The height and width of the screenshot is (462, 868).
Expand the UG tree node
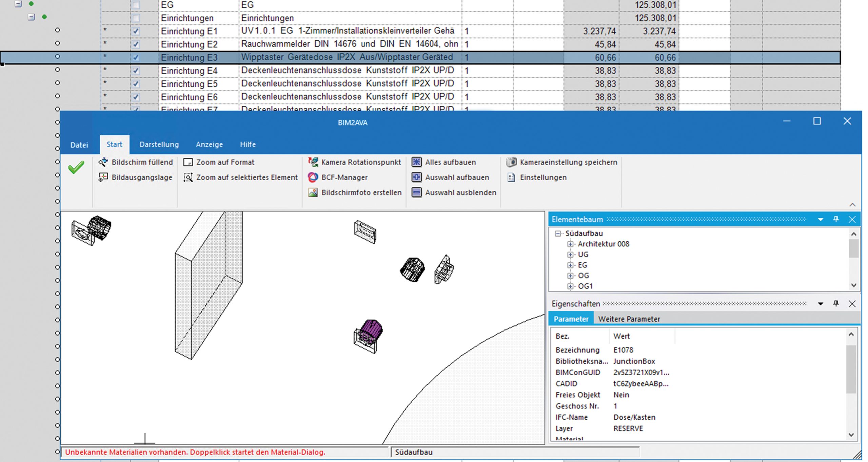point(570,254)
